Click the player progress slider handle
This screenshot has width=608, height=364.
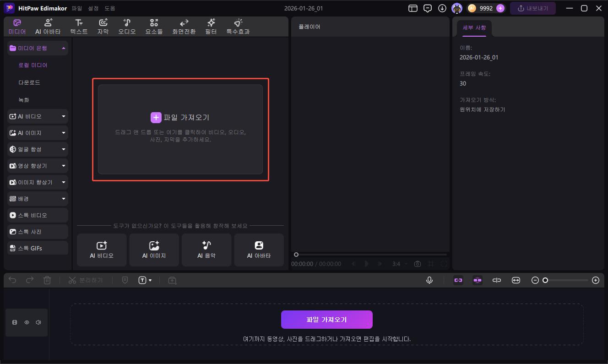pos(296,255)
